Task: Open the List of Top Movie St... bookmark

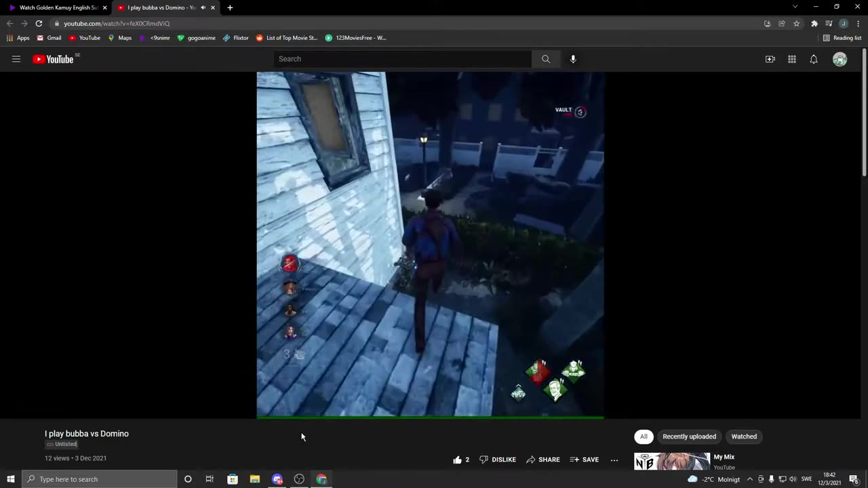Action: [x=287, y=38]
